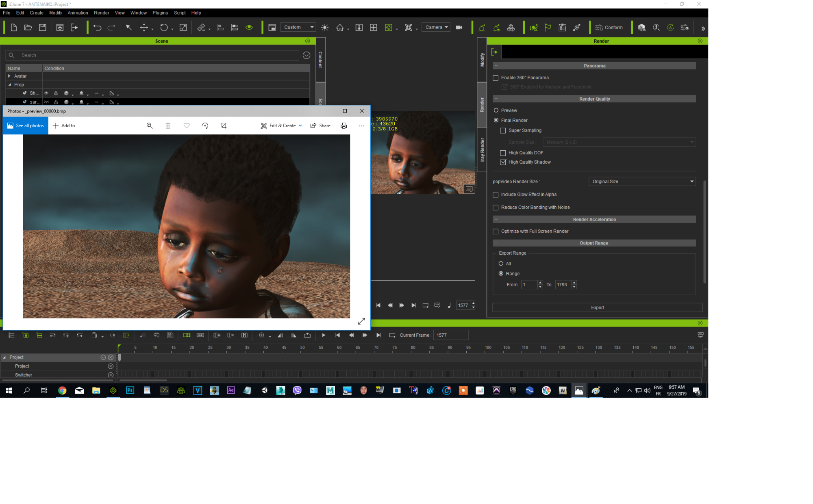Tick the High Quality DOF checkbox
This screenshot has height=504, width=813.
pyautogui.click(x=503, y=153)
